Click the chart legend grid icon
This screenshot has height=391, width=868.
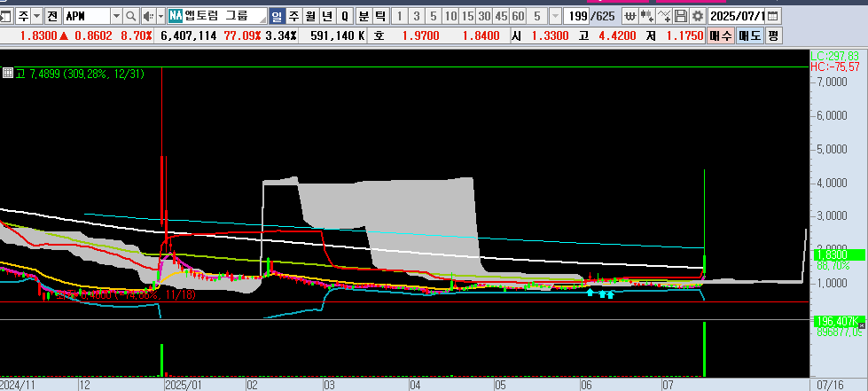coord(8,73)
